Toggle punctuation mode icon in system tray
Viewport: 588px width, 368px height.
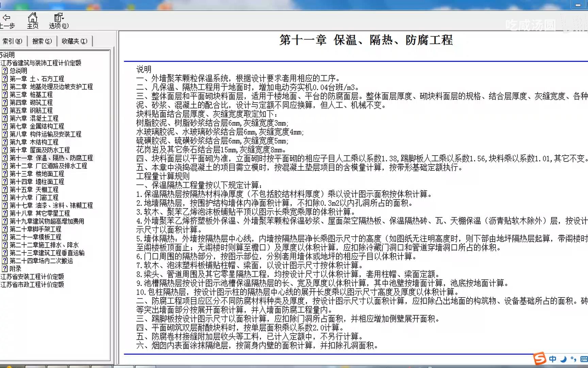point(573,359)
